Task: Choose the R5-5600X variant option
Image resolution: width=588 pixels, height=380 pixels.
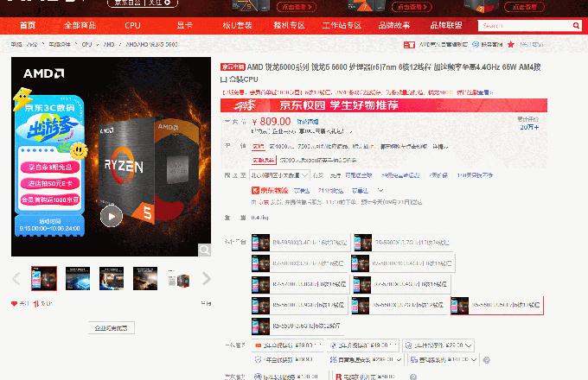Action: (399, 306)
